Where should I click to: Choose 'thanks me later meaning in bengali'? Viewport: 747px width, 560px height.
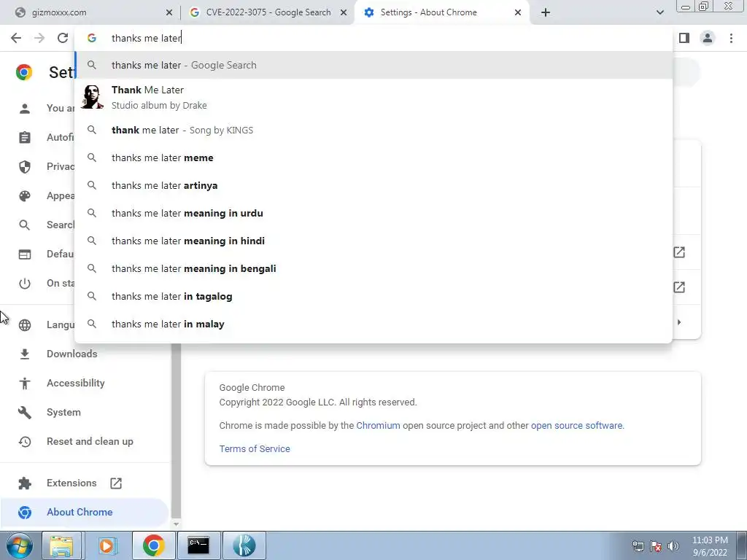coord(373,268)
